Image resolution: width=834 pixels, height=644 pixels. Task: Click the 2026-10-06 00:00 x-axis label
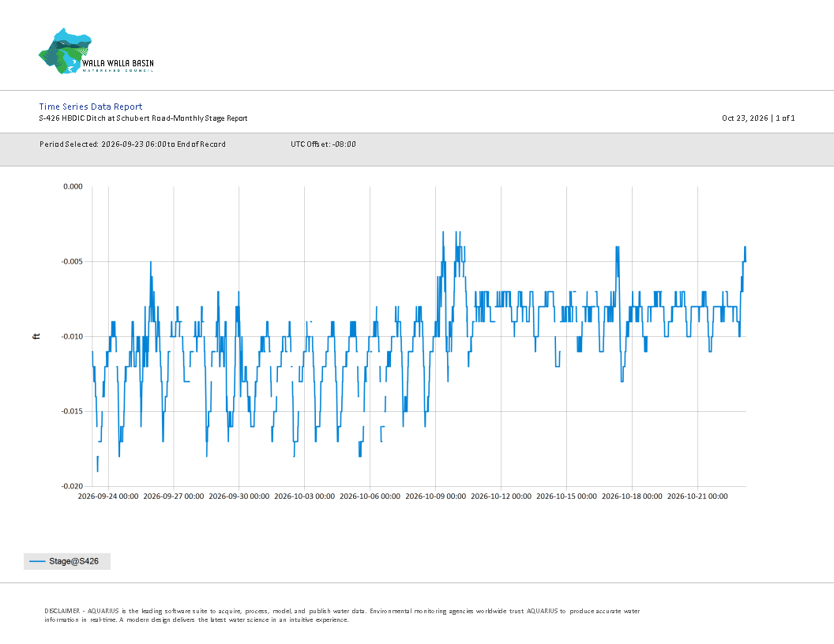(x=370, y=496)
